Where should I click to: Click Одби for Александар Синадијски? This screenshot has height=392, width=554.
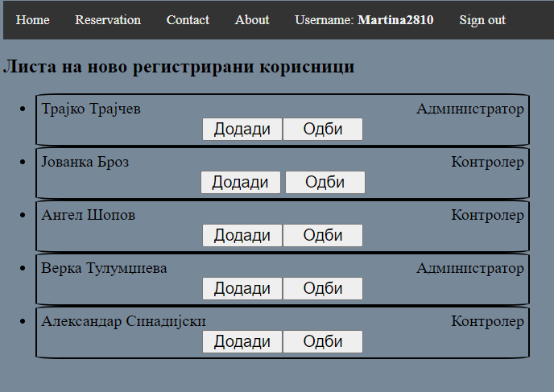(323, 342)
